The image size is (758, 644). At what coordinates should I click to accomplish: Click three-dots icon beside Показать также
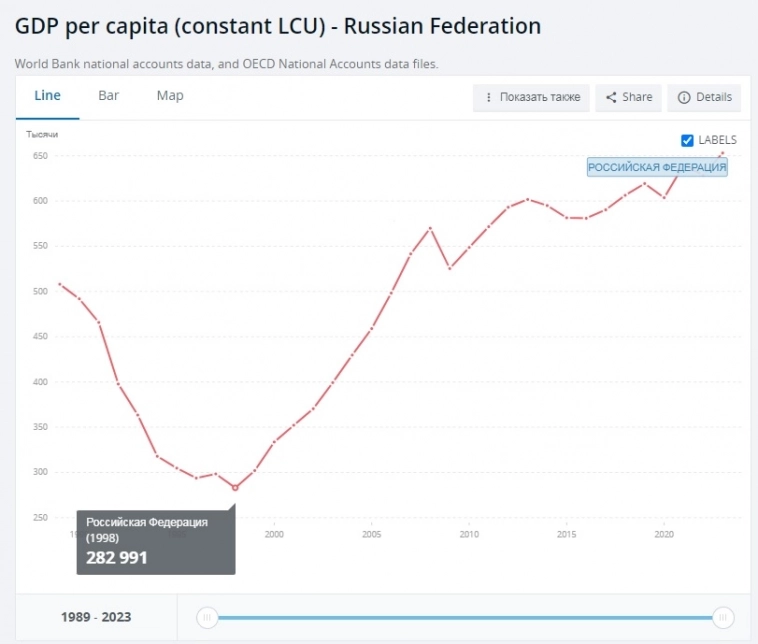(x=488, y=97)
